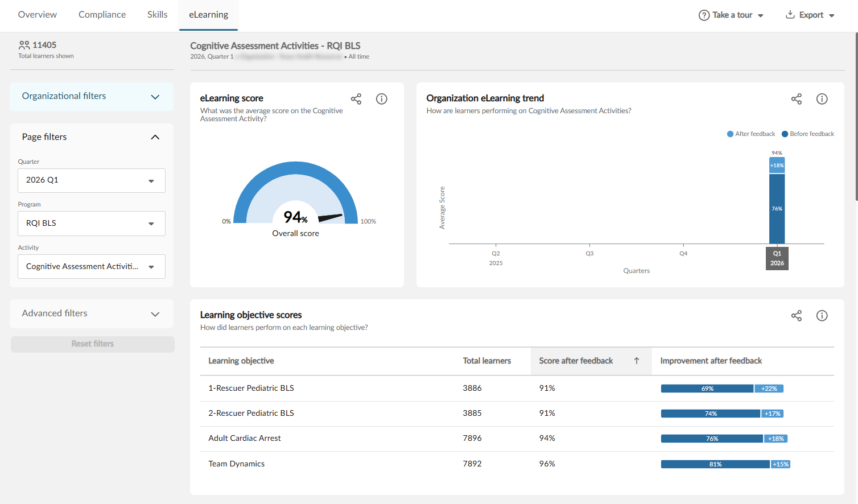Share the Learning objective scores table
The image size is (858, 504).
[797, 316]
